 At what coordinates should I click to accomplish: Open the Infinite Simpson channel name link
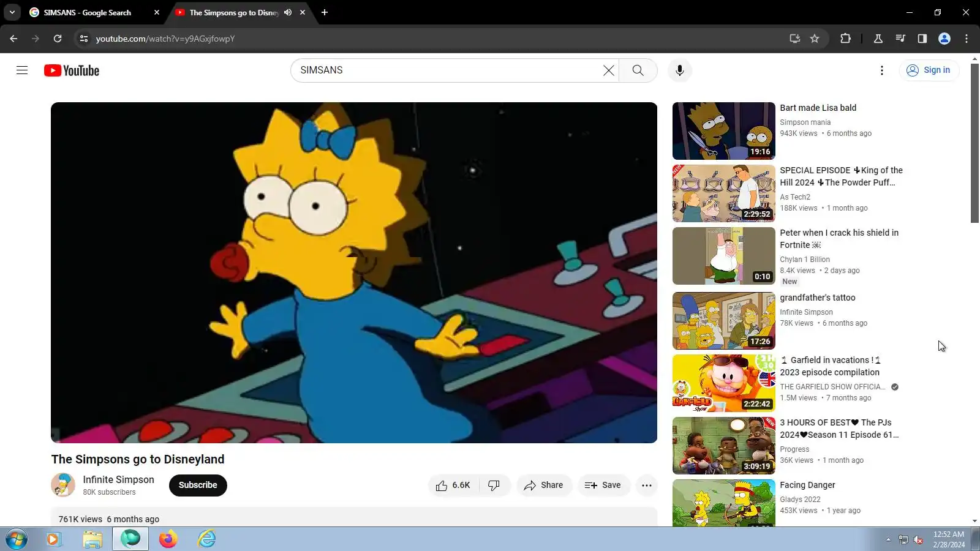coord(119,479)
